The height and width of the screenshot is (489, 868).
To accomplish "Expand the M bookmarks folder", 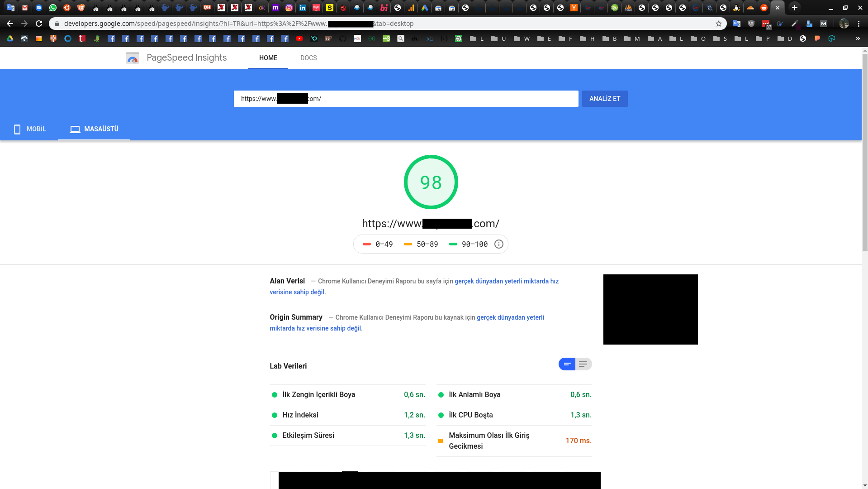I will pyautogui.click(x=632, y=39).
